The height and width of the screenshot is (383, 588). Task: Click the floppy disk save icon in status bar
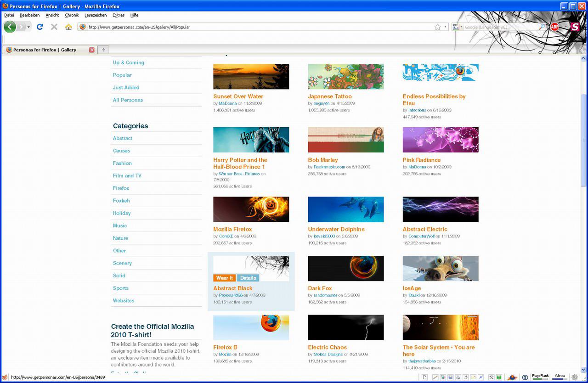[x=451, y=377]
